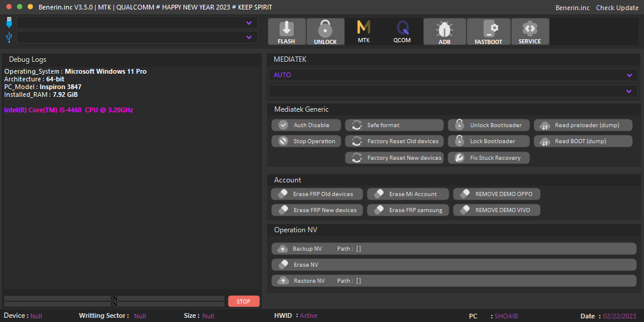Click the Architecture 64-bit line
The image size is (644, 322).
pyautogui.click(x=34, y=79)
